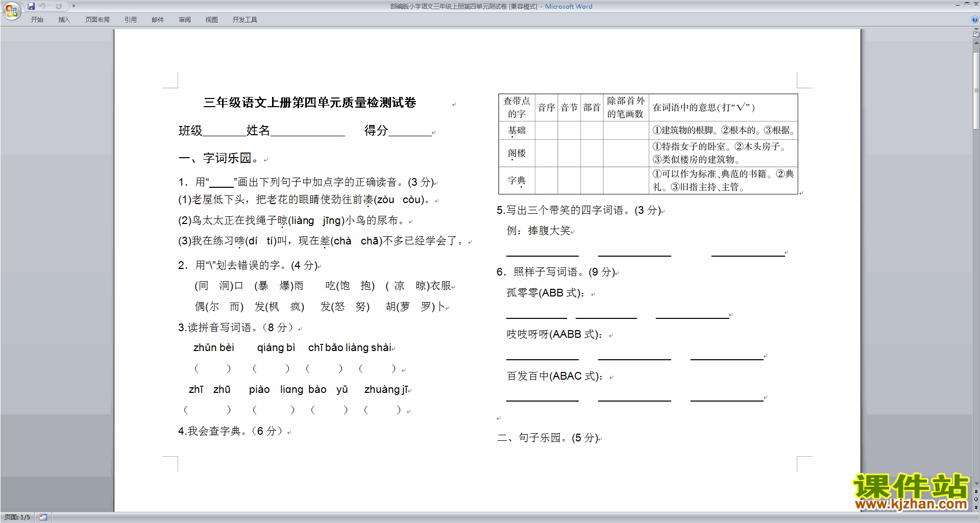Viewport: 980px width, 523px height.
Task: Click 百发百中(ABAC 式)
Action: (555, 376)
